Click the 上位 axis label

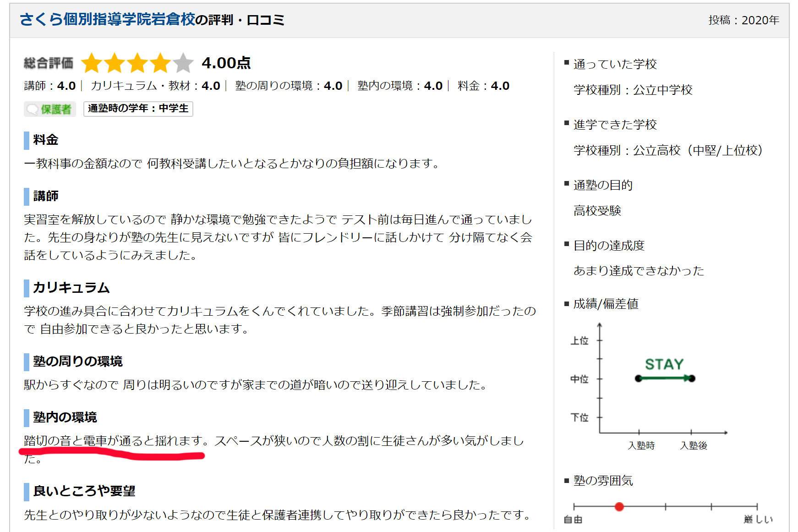579,340
